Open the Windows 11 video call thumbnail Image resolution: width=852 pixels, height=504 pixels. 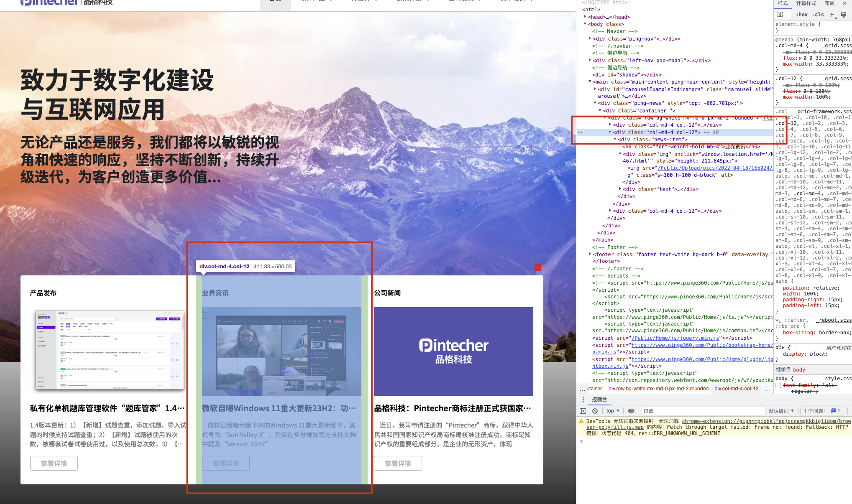[281, 351]
